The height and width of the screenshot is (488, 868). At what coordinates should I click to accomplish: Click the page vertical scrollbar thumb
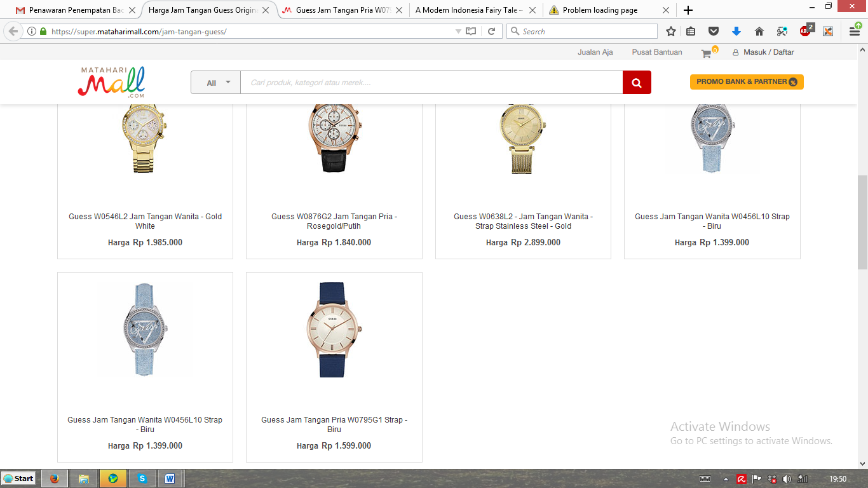pyautogui.click(x=862, y=222)
